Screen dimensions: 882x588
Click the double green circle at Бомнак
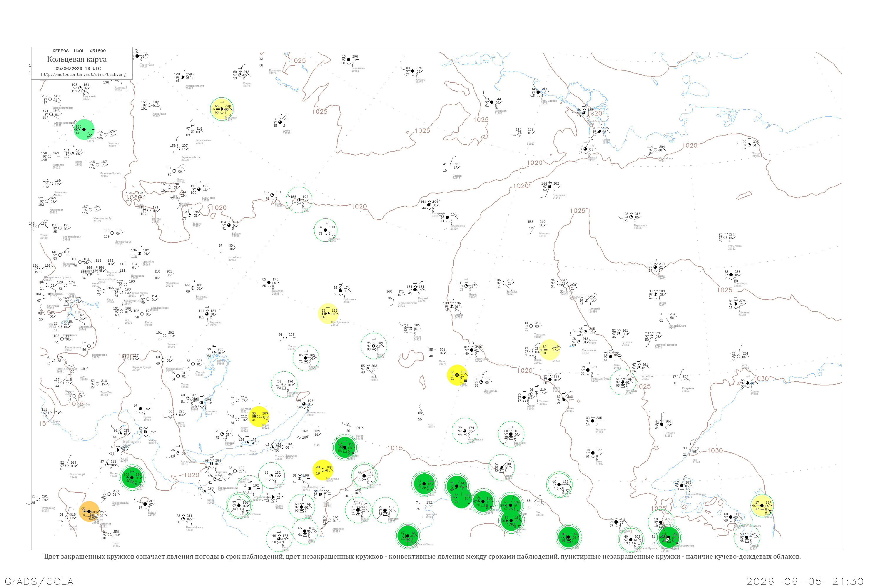tap(559, 485)
